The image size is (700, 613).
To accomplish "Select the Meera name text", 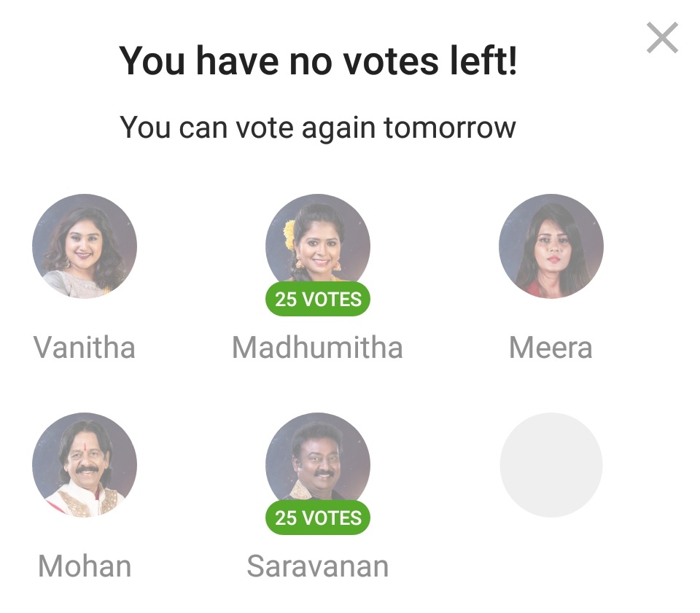I will pos(551,348).
